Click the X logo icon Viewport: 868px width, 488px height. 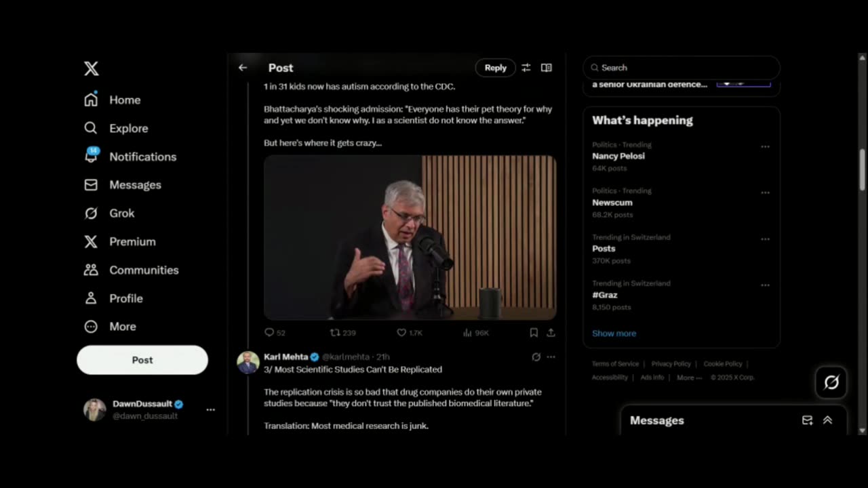[91, 68]
